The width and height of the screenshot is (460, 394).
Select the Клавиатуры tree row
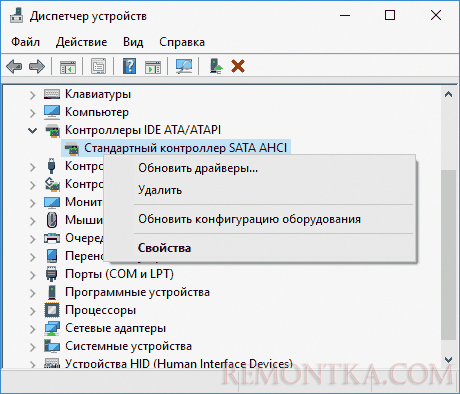(98, 94)
